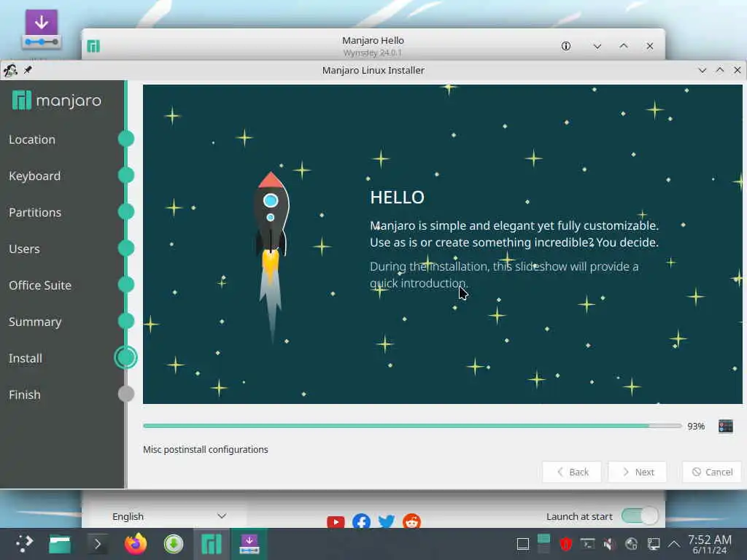Select the Keyboard step in the sidebar
This screenshot has height=560, width=747.
pos(35,176)
